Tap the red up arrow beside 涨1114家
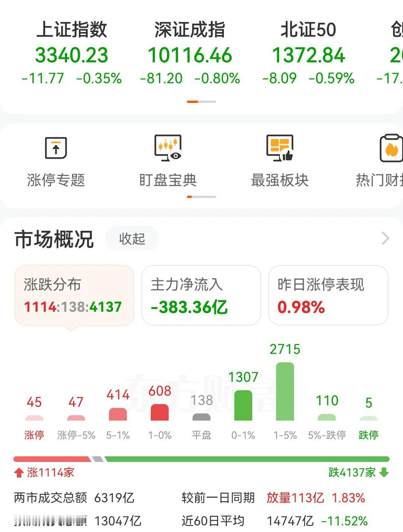Screen dimensions: 403x532 [x=19, y=473]
